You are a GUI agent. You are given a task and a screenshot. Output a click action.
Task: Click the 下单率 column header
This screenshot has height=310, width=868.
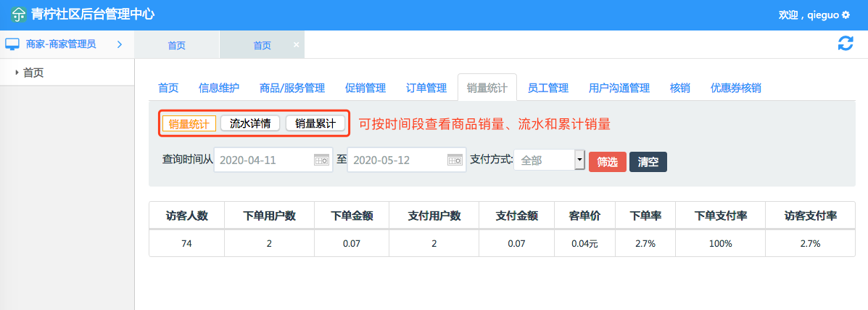tap(645, 216)
